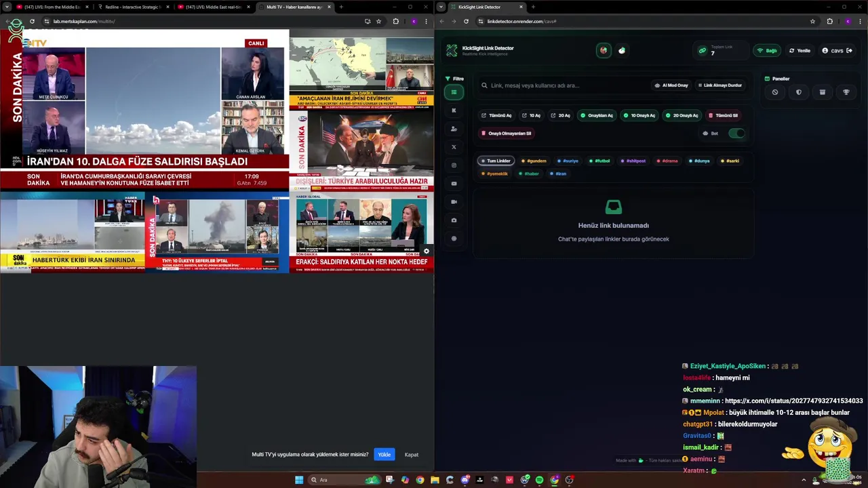Click Tümünü Aç button

coord(496,115)
